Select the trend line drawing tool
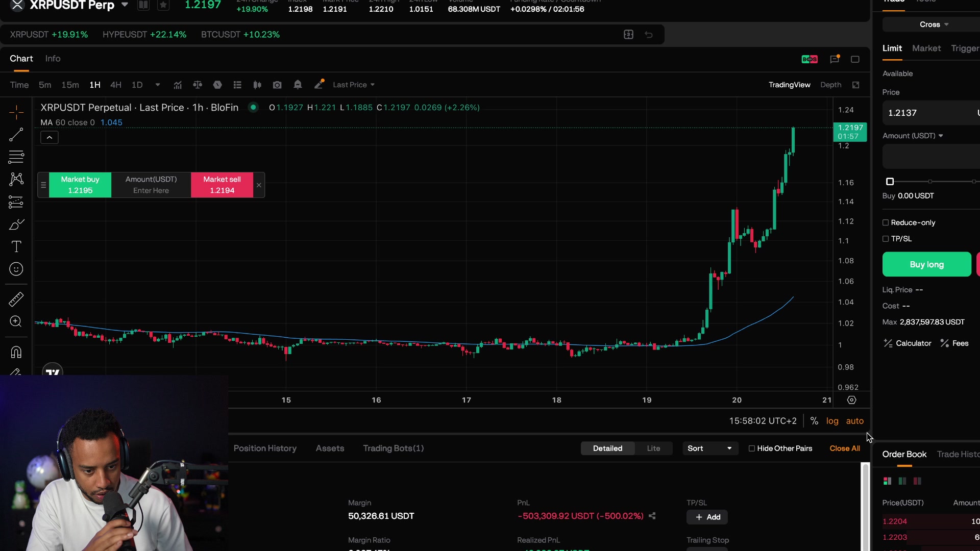This screenshot has height=551, width=980. pos(16,135)
